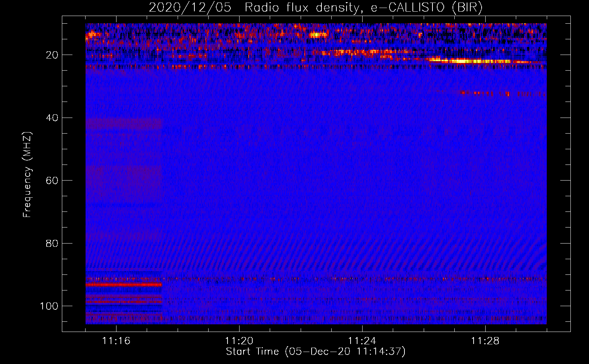Click the red interference band near 93 MHz

124,285
